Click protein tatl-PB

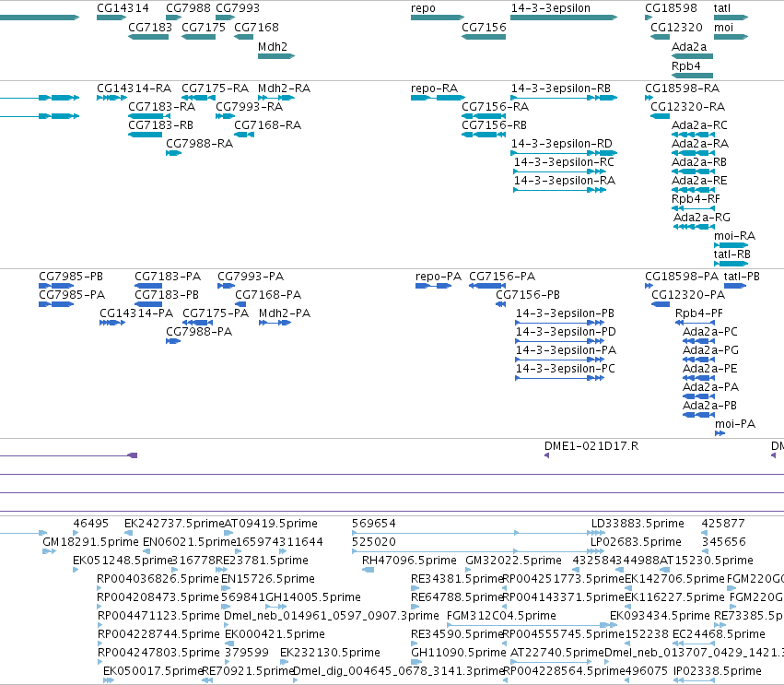pyautogui.click(x=742, y=277)
